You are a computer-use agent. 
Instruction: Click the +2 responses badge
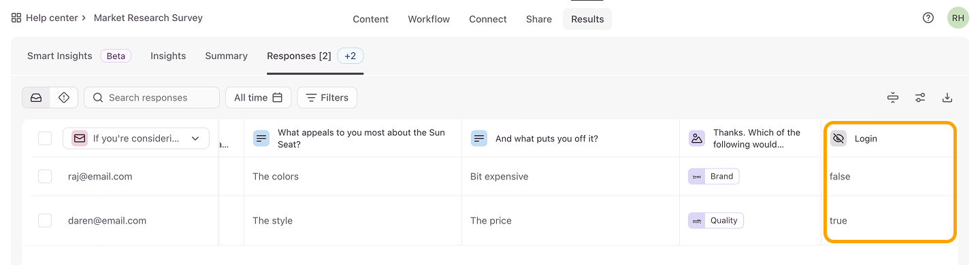[x=350, y=56]
